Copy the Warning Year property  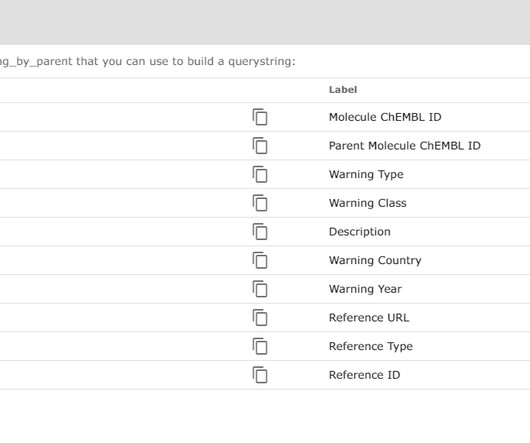[260, 289]
